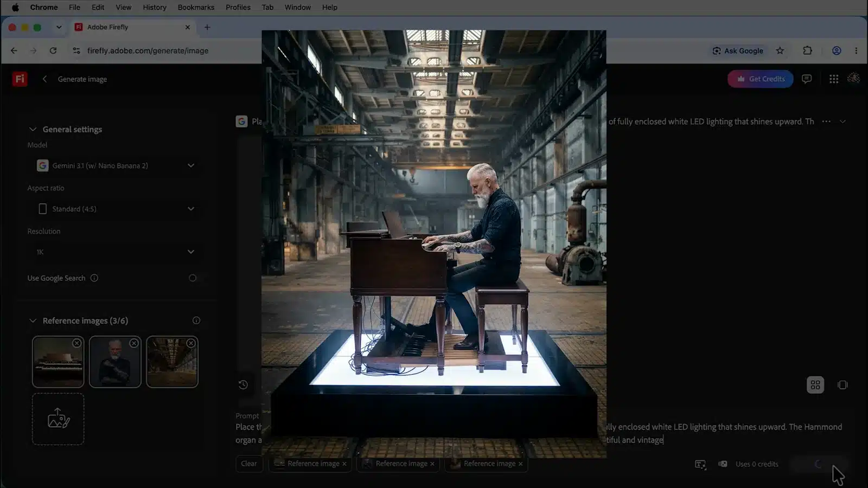Switch to single image carousel view

pyautogui.click(x=843, y=385)
